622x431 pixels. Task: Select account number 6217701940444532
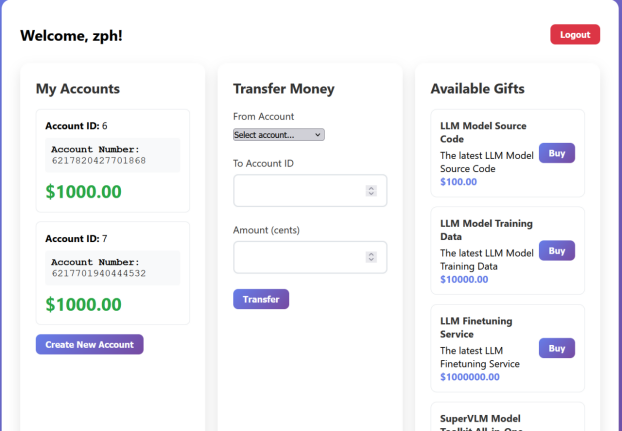coord(99,273)
